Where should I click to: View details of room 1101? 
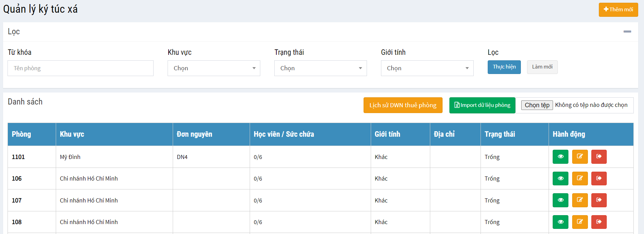click(560, 157)
